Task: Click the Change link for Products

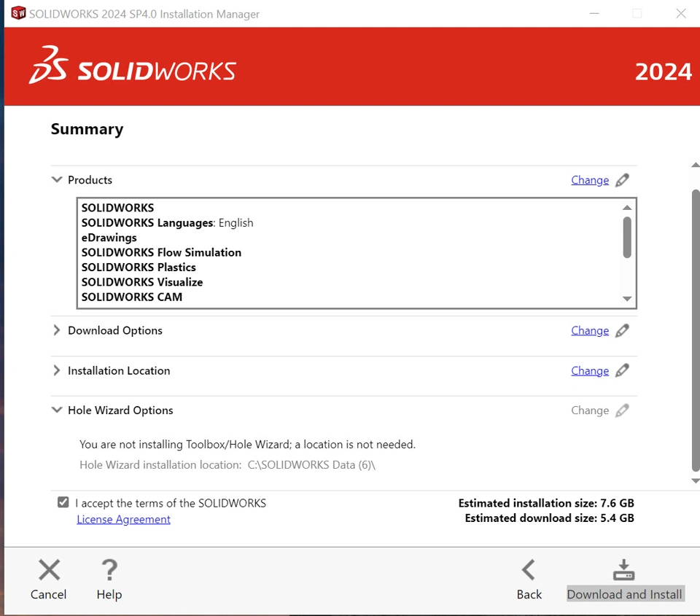Action: tap(590, 180)
